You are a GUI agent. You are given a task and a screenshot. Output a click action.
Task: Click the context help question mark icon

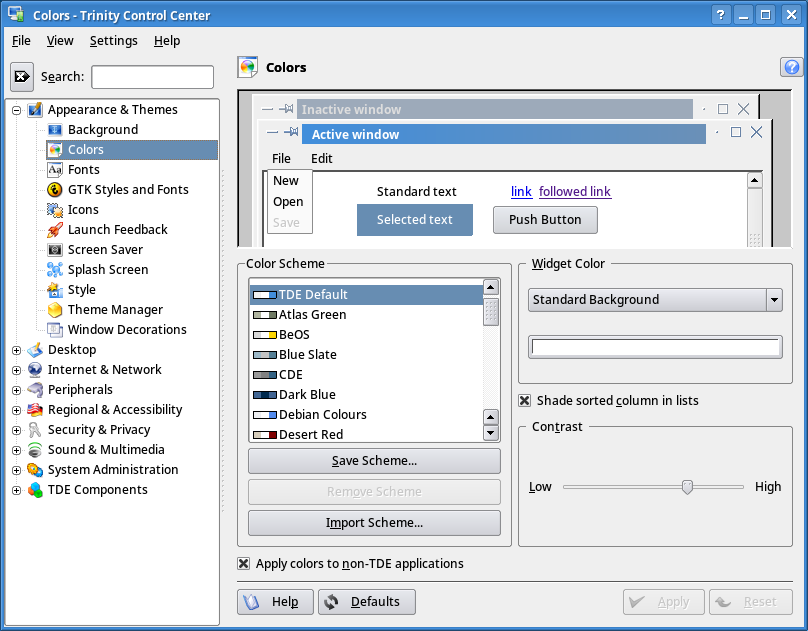tap(791, 67)
